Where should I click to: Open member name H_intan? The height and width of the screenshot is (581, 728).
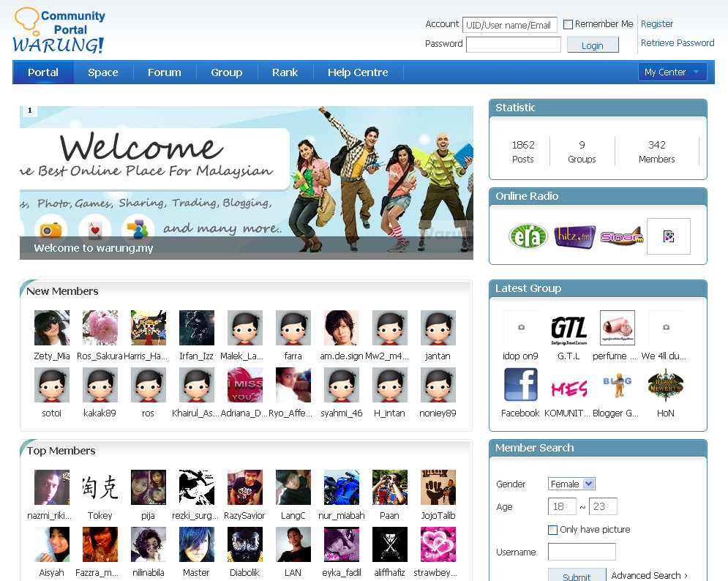(389, 413)
